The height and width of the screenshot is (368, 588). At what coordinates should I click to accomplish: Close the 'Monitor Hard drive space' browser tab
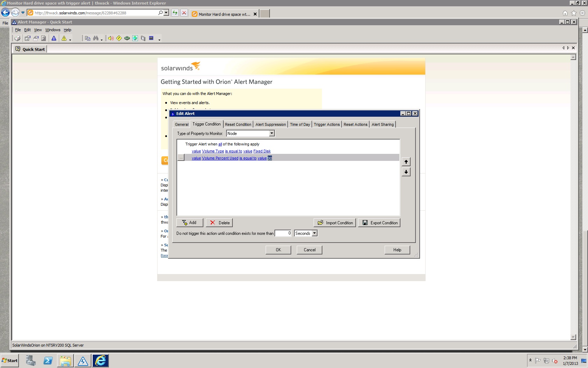pyautogui.click(x=255, y=14)
